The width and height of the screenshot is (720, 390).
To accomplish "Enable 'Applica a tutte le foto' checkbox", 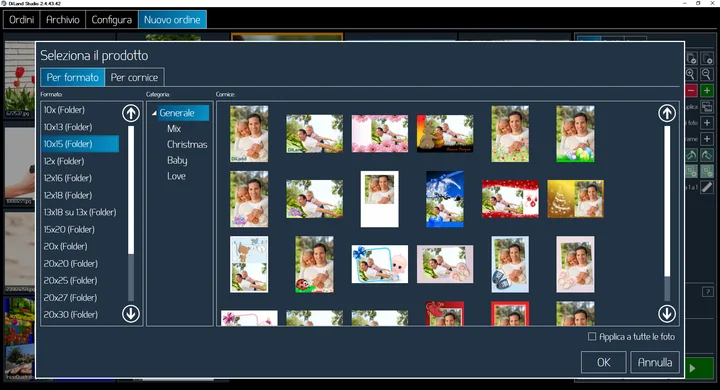I will click(592, 337).
